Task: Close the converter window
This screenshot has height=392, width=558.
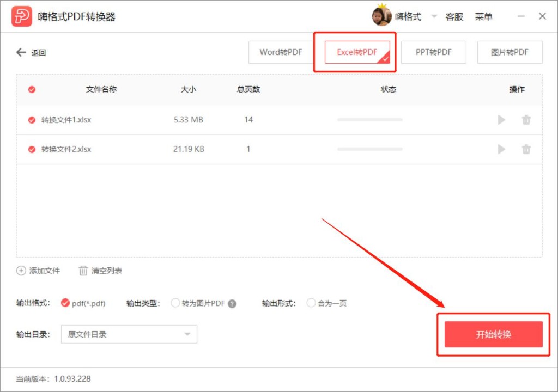Action: click(x=542, y=16)
